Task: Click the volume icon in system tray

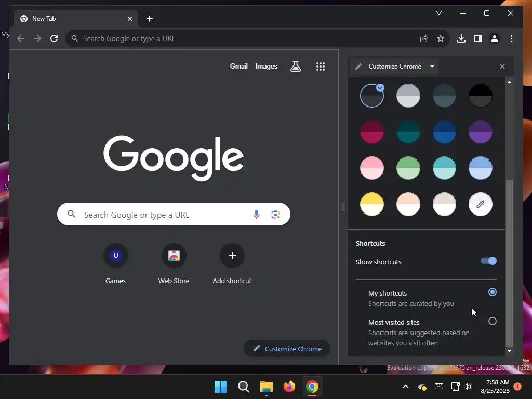Action: pyautogui.click(x=468, y=387)
